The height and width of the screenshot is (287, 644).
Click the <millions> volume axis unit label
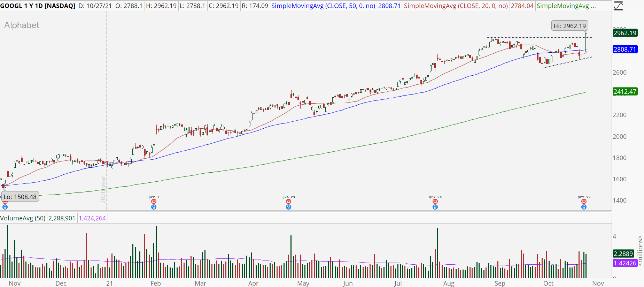pyautogui.click(x=640, y=251)
